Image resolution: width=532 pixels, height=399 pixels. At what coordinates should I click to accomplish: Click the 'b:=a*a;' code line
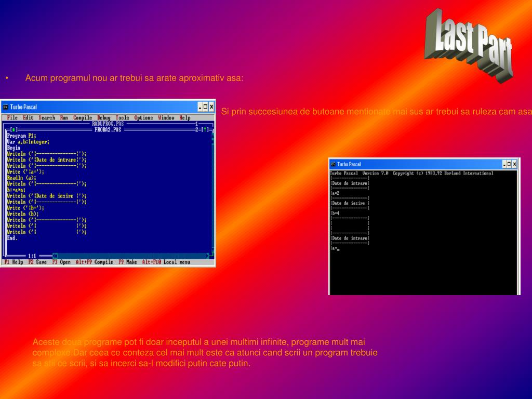pyautogui.click(x=16, y=190)
